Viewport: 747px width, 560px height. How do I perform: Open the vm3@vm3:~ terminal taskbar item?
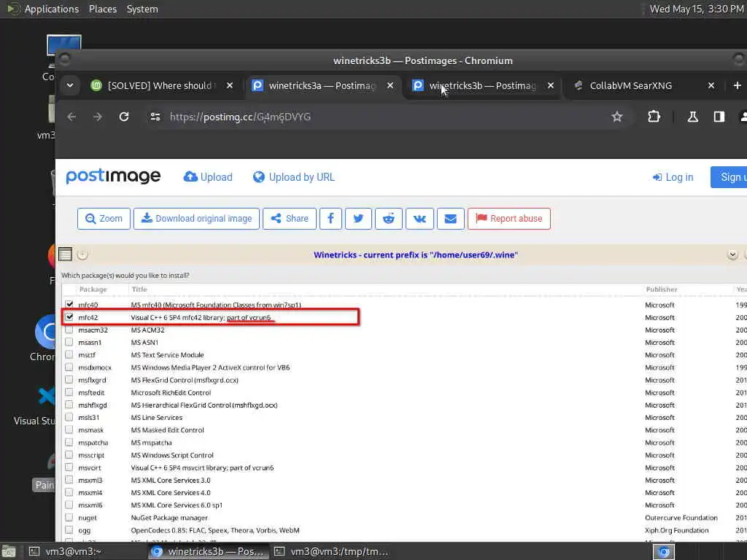(85, 552)
